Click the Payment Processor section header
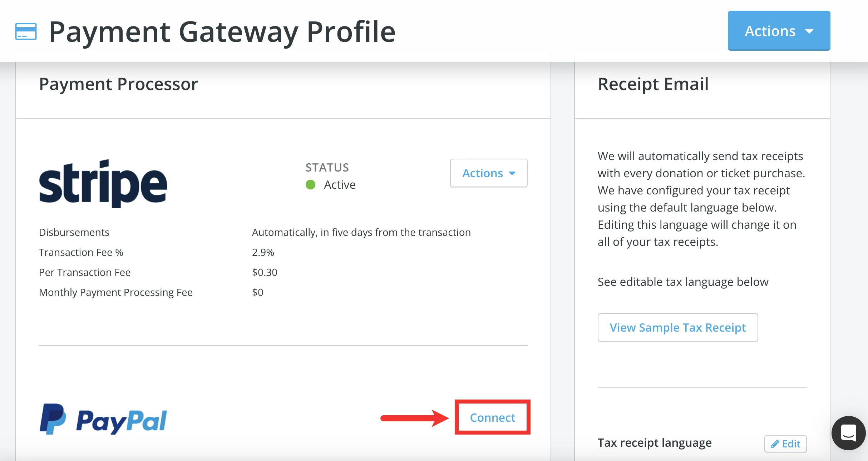The image size is (868, 461). pyautogui.click(x=118, y=84)
